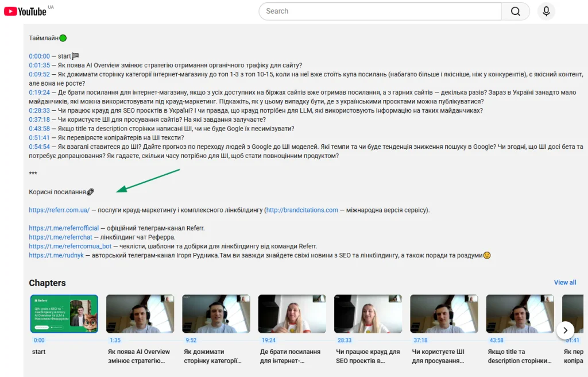Viewport: 588px width, 377px height.
Task: Select the 43:58 chapter thumbnail
Action: pyautogui.click(x=520, y=314)
